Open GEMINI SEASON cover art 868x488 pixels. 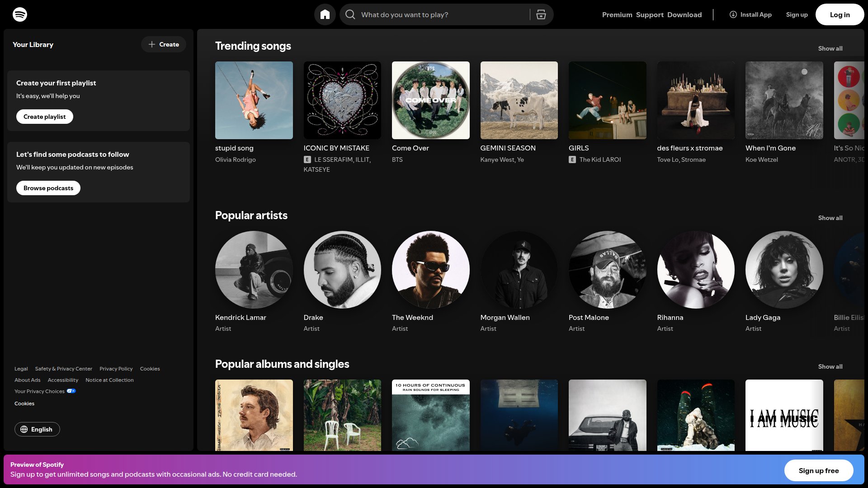(519, 100)
